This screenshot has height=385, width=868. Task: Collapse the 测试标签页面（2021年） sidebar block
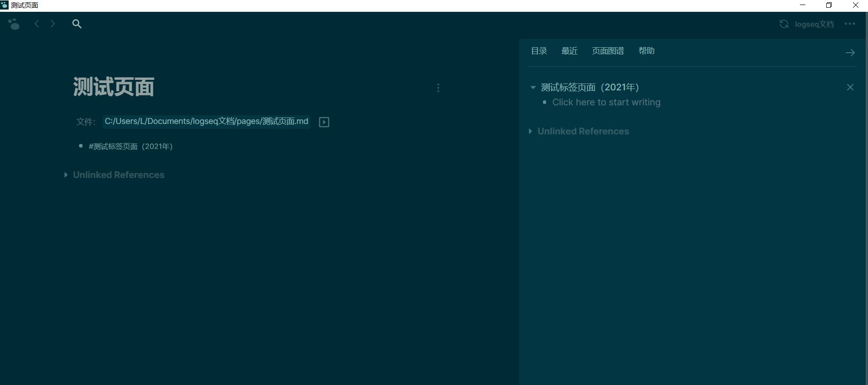(533, 87)
